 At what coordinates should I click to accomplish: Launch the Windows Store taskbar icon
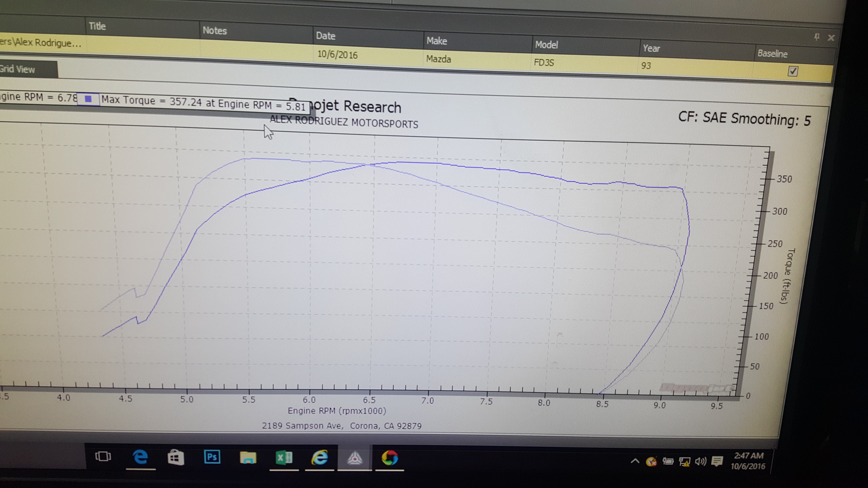pos(176,457)
